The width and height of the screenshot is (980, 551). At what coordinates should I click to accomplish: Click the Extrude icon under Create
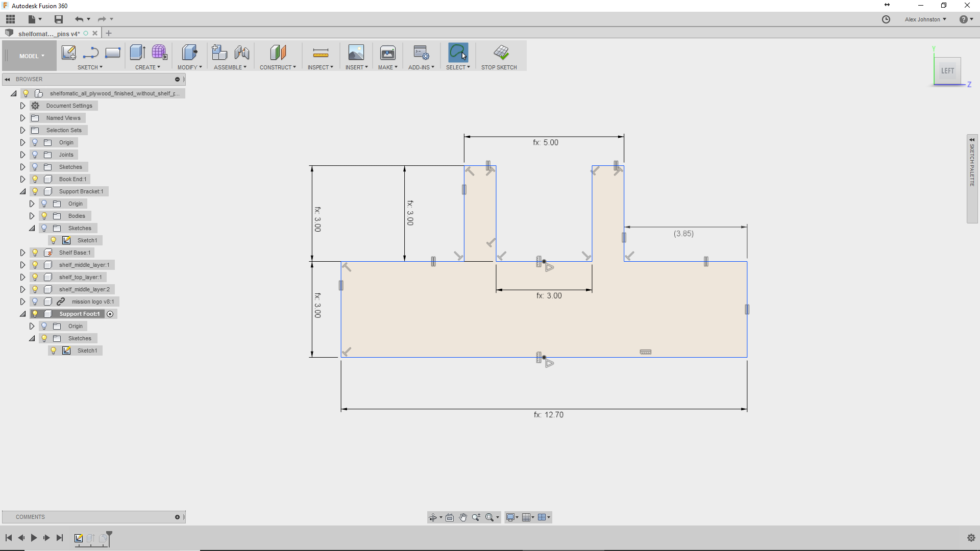(137, 53)
